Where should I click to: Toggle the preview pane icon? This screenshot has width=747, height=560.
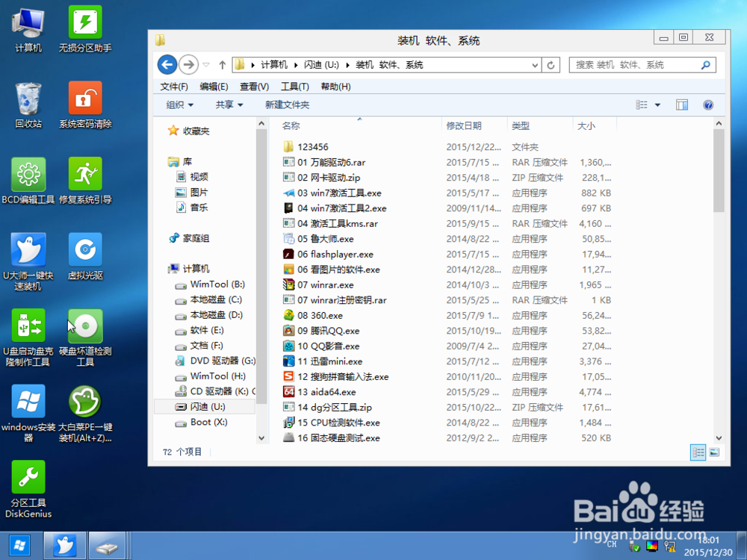pyautogui.click(x=681, y=105)
